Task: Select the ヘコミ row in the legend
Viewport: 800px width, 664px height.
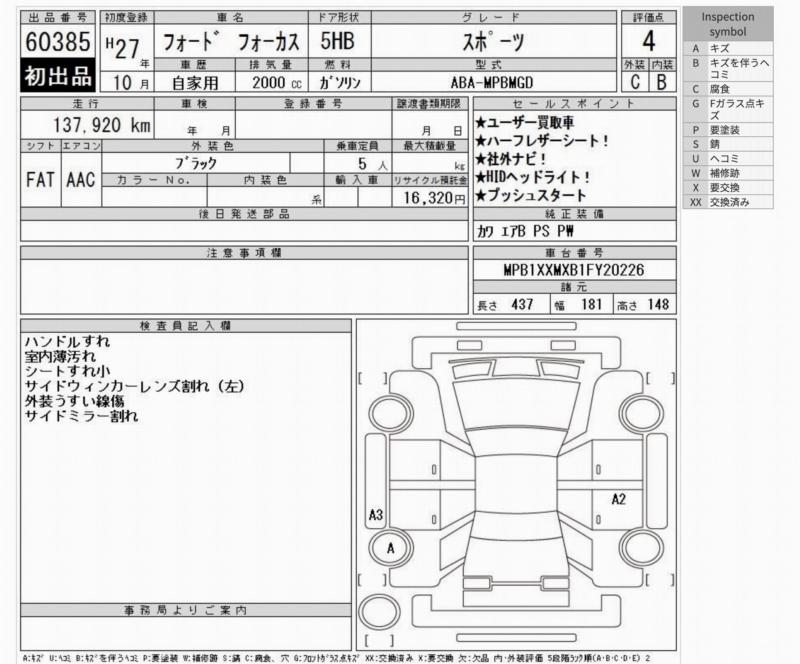Action: coord(727,158)
